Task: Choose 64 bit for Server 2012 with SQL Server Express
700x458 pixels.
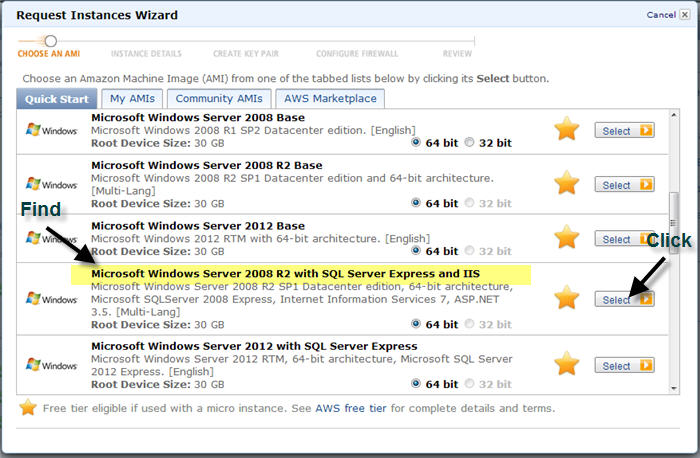Action: [x=416, y=383]
